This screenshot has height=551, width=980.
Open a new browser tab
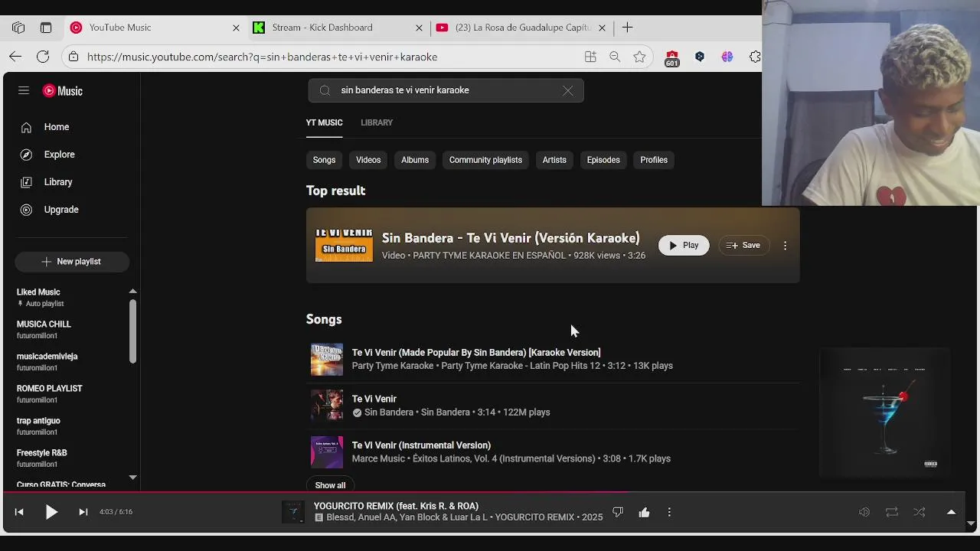click(x=627, y=28)
